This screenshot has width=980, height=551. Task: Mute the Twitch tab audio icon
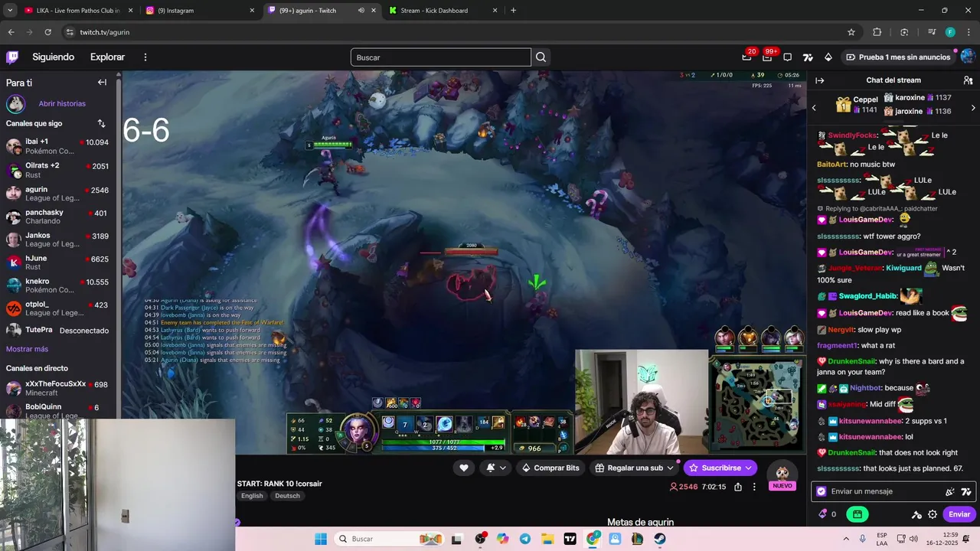361,11
